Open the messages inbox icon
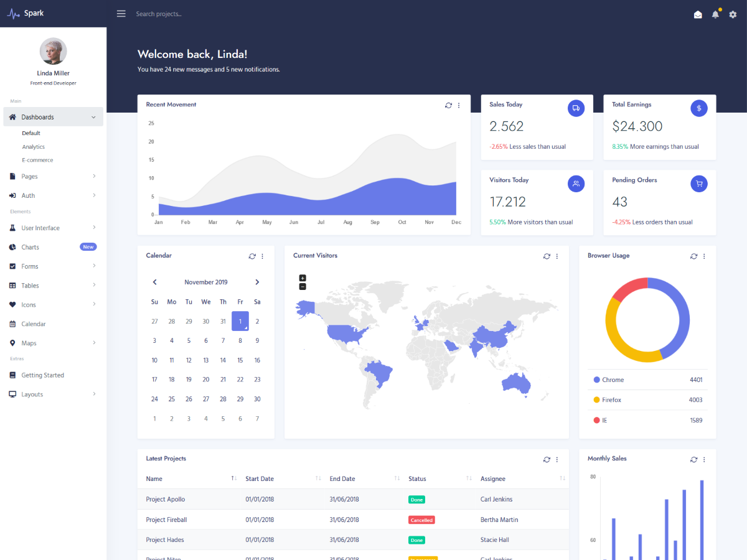This screenshot has height=560, width=747. (x=697, y=14)
